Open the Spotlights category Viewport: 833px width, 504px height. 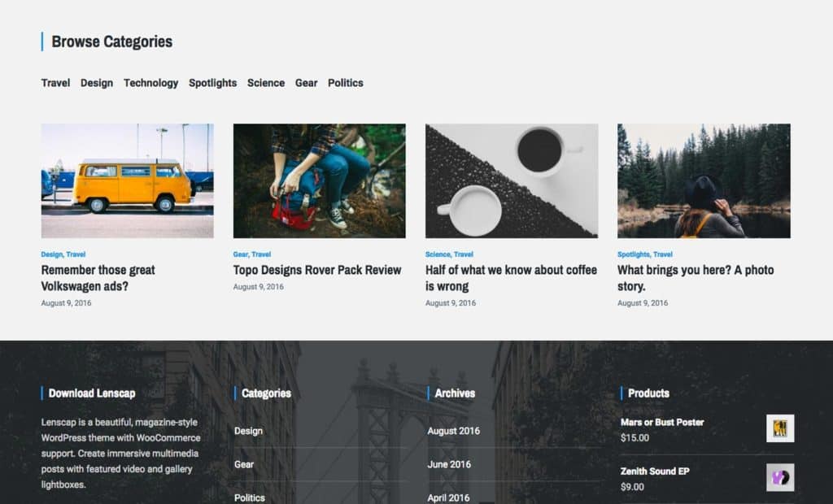(x=212, y=82)
